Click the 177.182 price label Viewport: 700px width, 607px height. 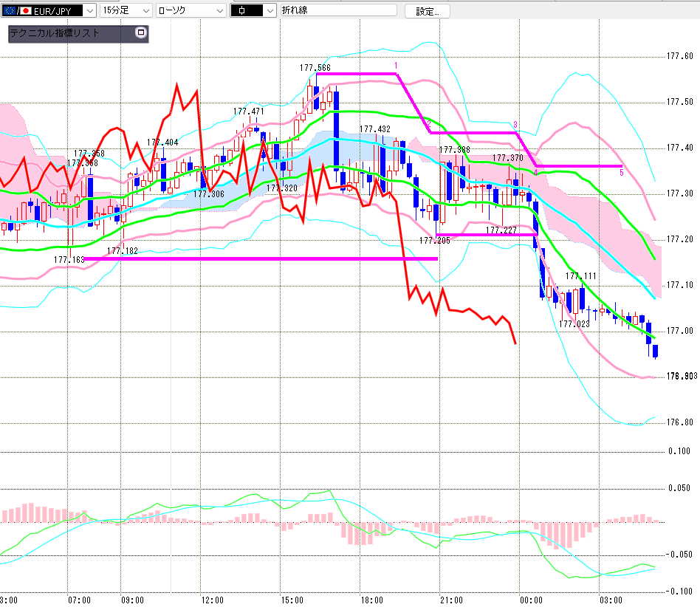click(x=123, y=251)
